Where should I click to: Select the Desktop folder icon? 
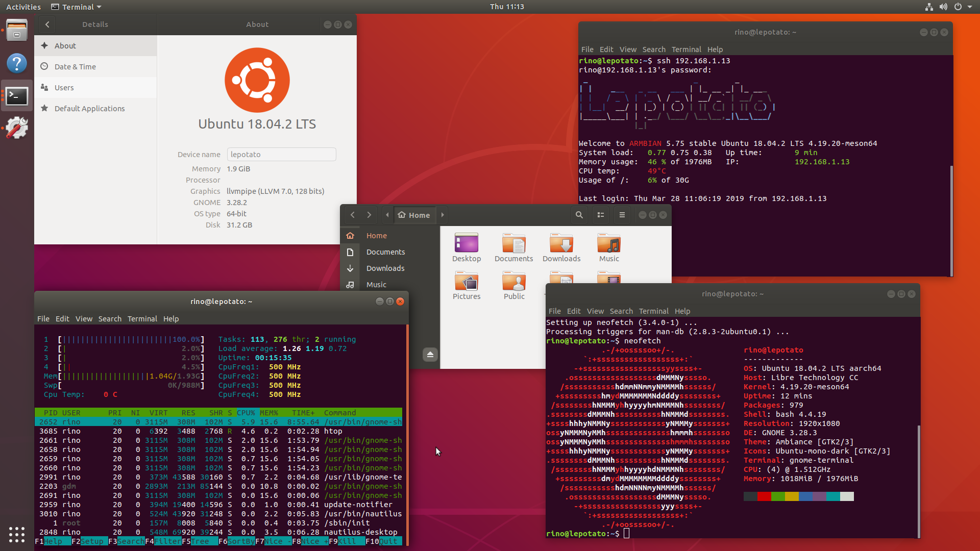(x=467, y=248)
